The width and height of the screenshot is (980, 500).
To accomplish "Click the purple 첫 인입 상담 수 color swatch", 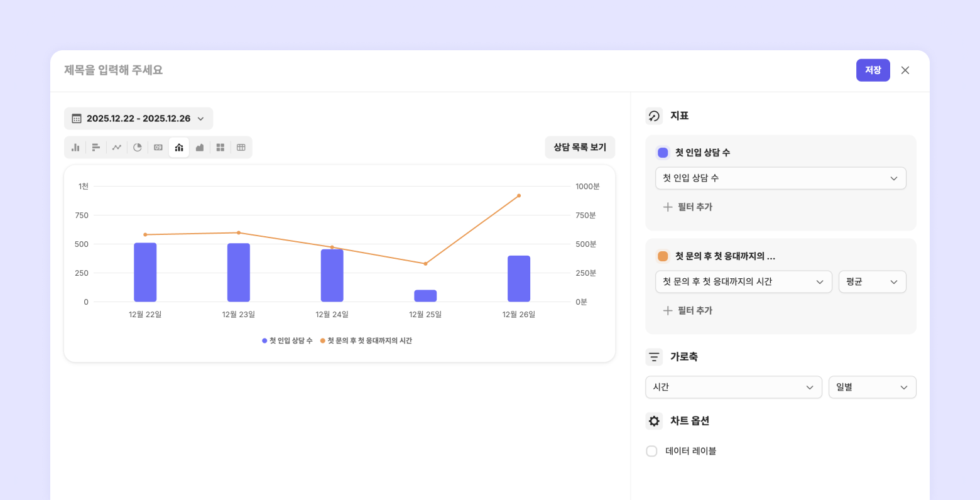I will (663, 153).
